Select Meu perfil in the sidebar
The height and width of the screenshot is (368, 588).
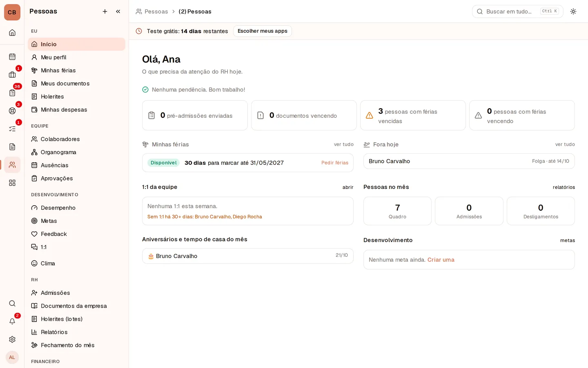pos(77,57)
